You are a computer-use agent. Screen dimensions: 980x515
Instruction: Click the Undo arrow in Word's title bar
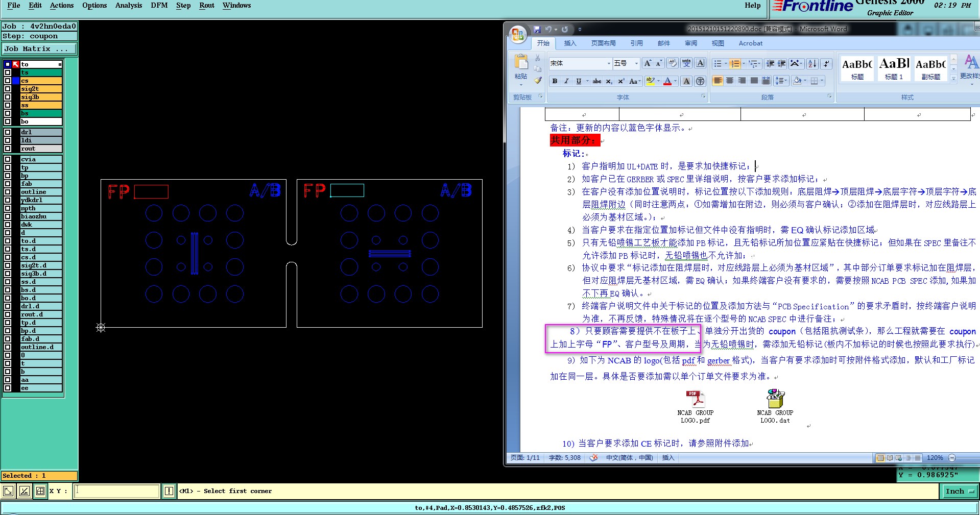[x=548, y=30]
